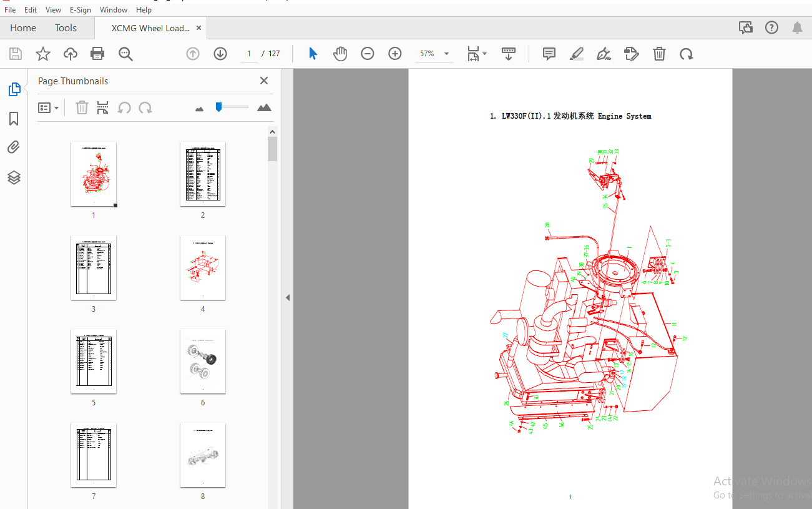The width and height of the screenshot is (812, 509).
Task: Open the share comments icon at top right
Action: click(x=746, y=27)
